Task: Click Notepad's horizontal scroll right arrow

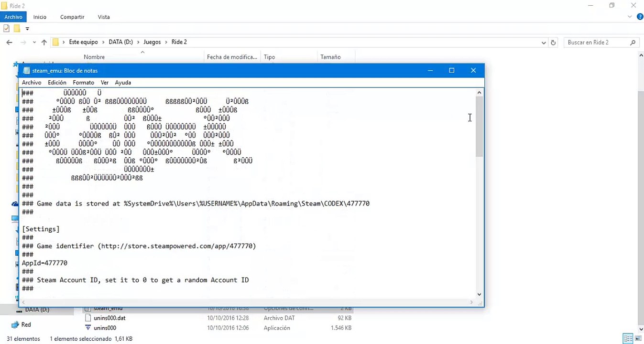Action: coord(472,302)
